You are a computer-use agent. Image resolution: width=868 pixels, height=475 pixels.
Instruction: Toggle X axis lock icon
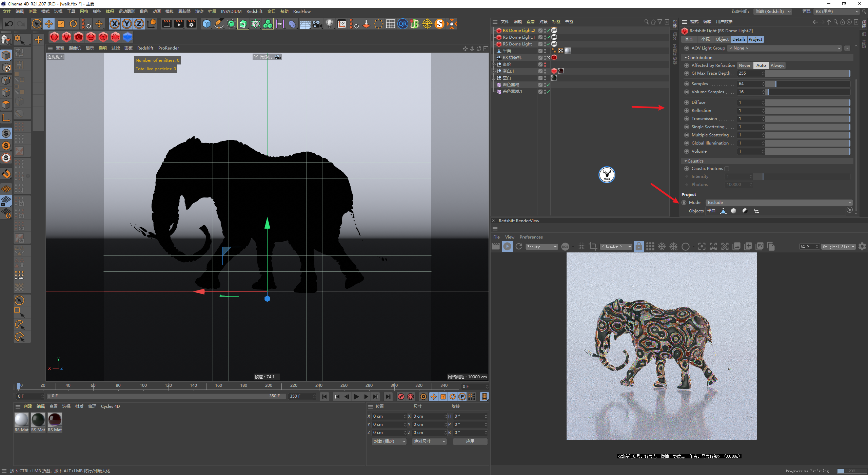tap(115, 24)
